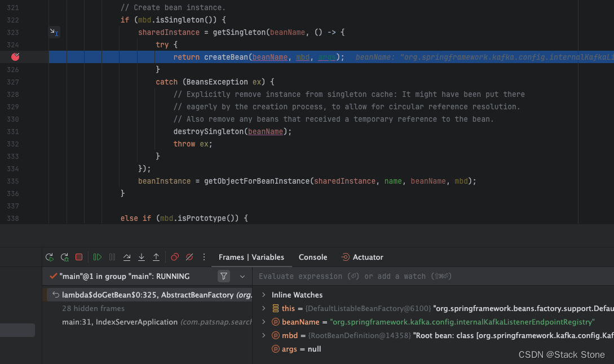Toggle Mute Breakpoints in debug toolbar

tap(189, 257)
